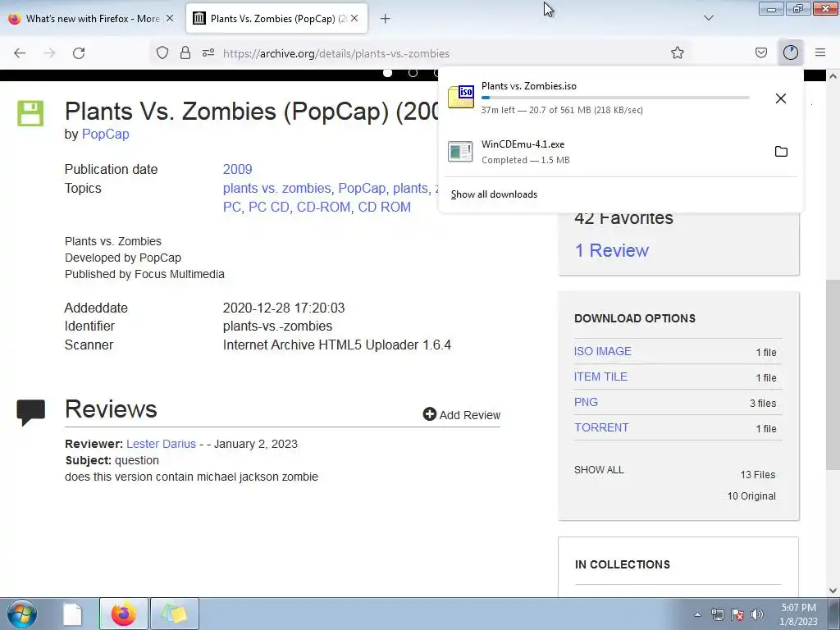840x630 pixels.
Task: Click the 13 Files count text
Action: coord(757,475)
